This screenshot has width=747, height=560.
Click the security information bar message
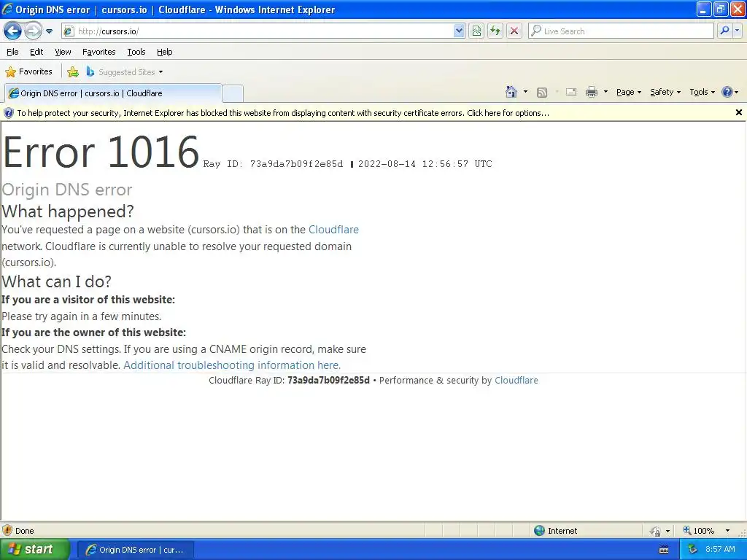click(283, 113)
